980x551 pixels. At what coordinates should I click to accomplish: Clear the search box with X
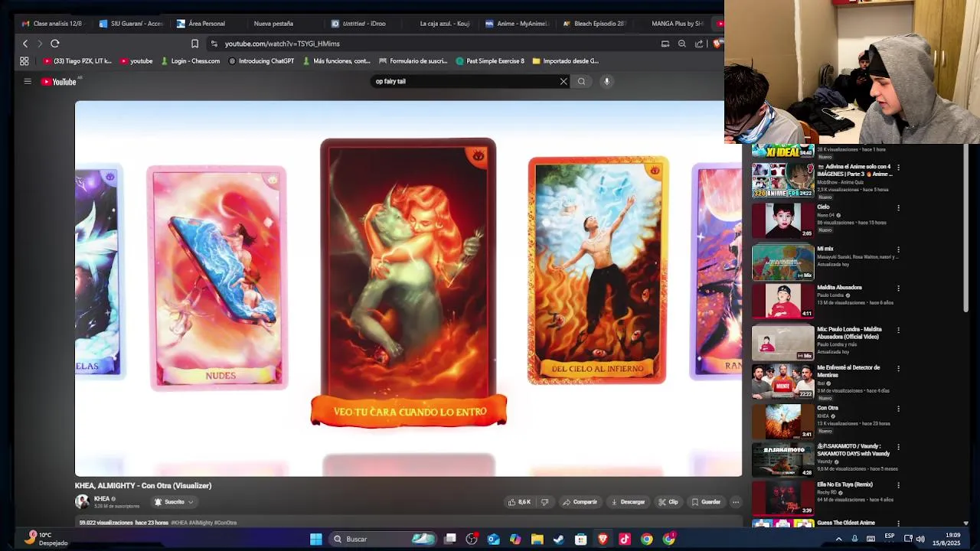click(563, 81)
